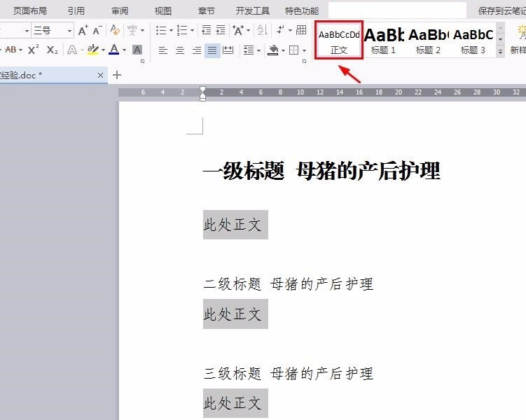Image resolution: width=526 pixels, height=420 pixels.
Task: Expand the strikethrough dropdown arrow
Action: 21,50
